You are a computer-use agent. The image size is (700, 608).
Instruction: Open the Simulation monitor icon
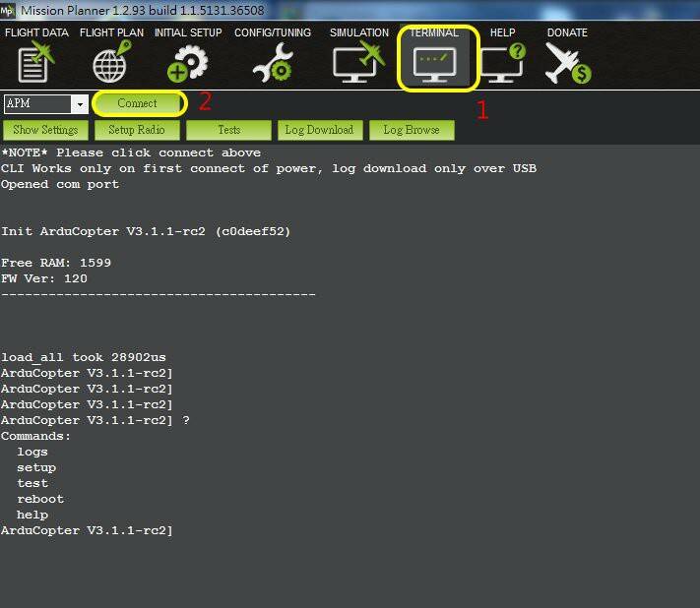point(359,62)
